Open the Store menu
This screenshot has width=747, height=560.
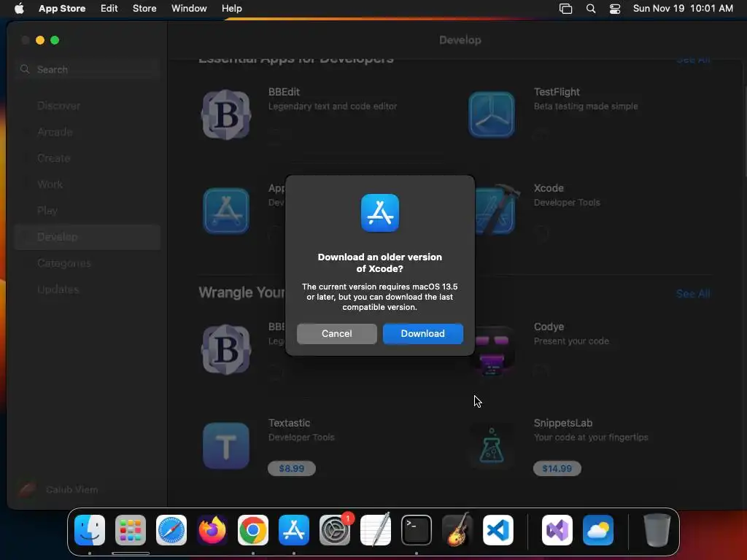144,9
